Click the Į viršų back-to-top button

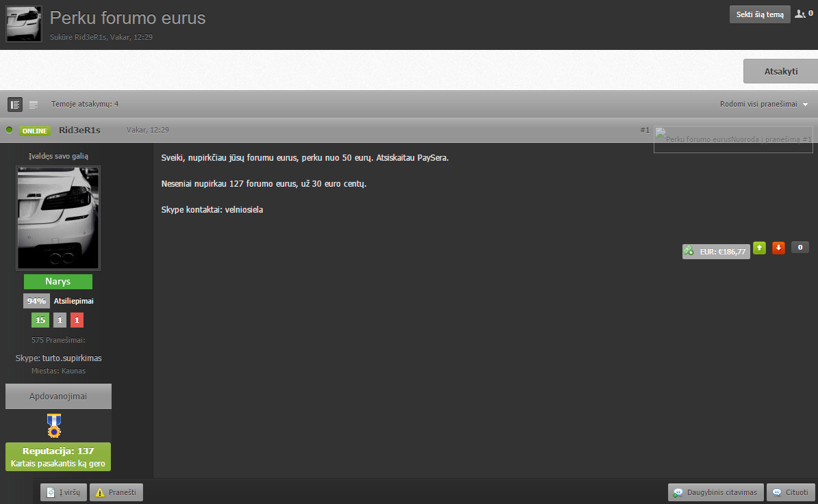[64, 492]
